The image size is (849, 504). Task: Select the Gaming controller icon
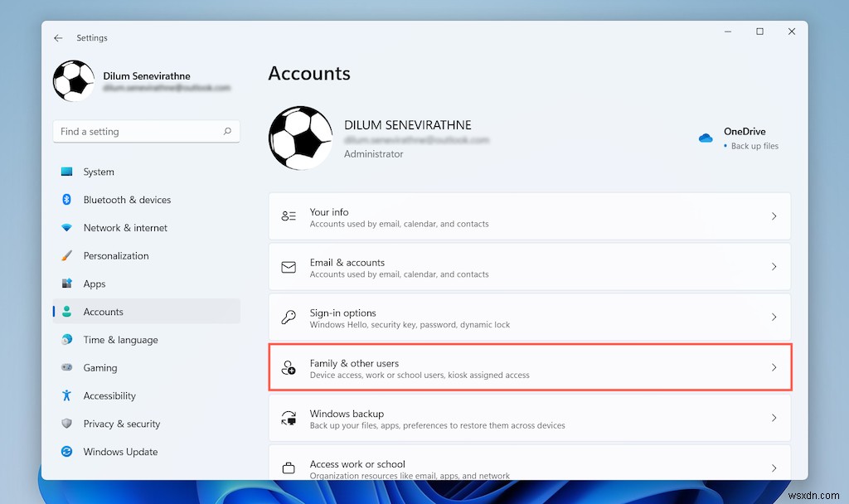click(x=66, y=367)
